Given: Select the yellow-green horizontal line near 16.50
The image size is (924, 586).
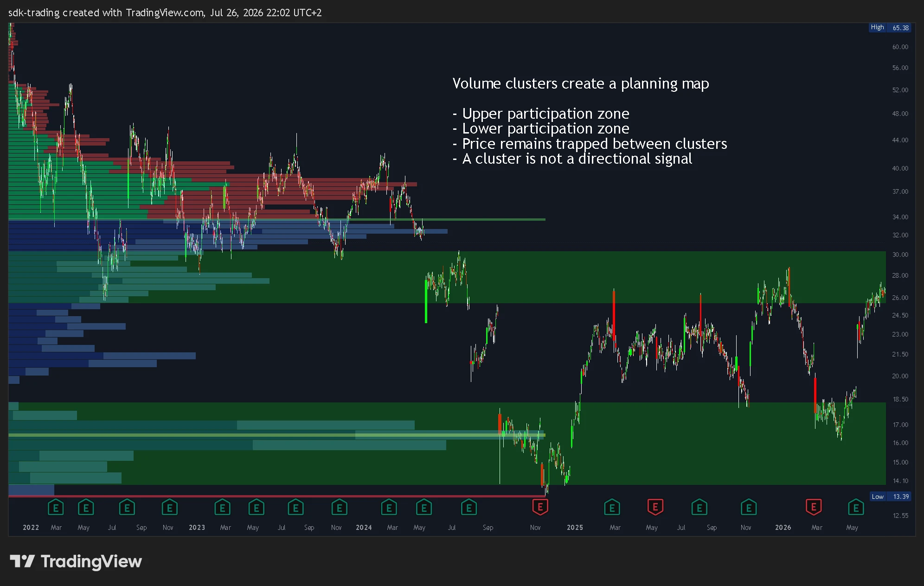Looking at the screenshot, I should [277, 435].
